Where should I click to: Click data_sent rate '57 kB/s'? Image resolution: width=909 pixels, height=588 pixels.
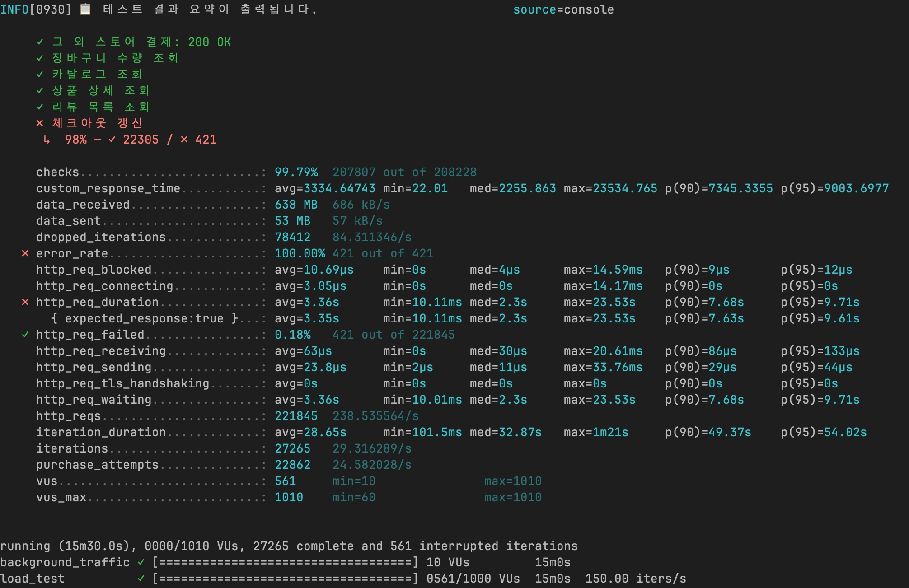pyautogui.click(x=357, y=221)
